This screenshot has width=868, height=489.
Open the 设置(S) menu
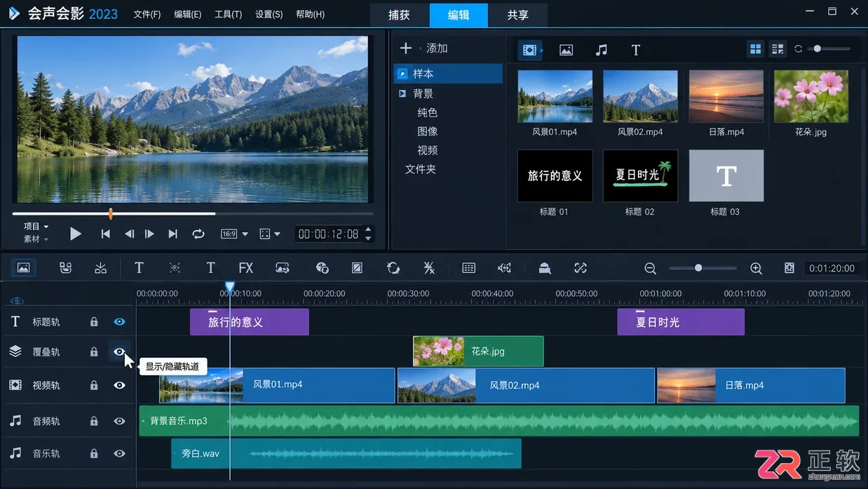coord(269,14)
